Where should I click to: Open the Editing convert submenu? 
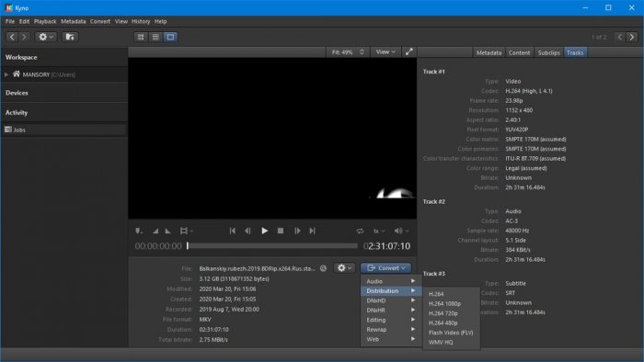[x=391, y=320]
